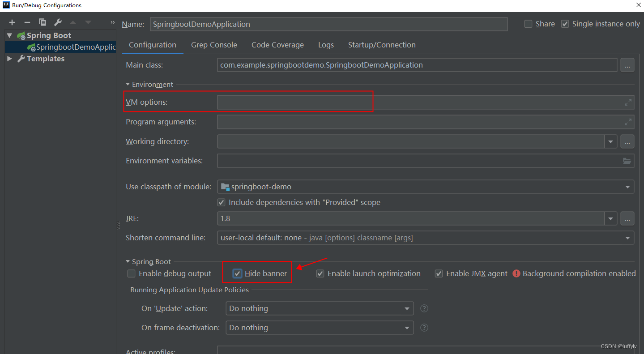The height and width of the screenshot is (354, 644).
Task: Enable debug output checkbox
Action: (x=131, y=273)
